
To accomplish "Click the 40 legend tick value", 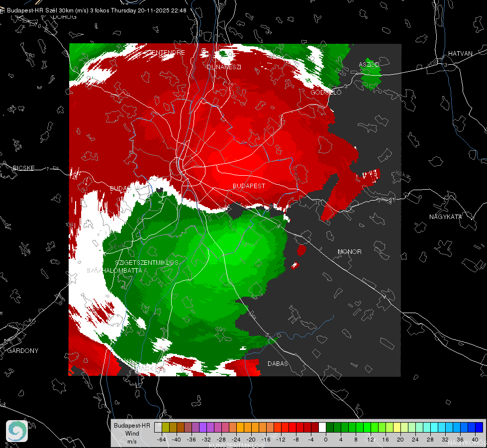I will point(475,440).
